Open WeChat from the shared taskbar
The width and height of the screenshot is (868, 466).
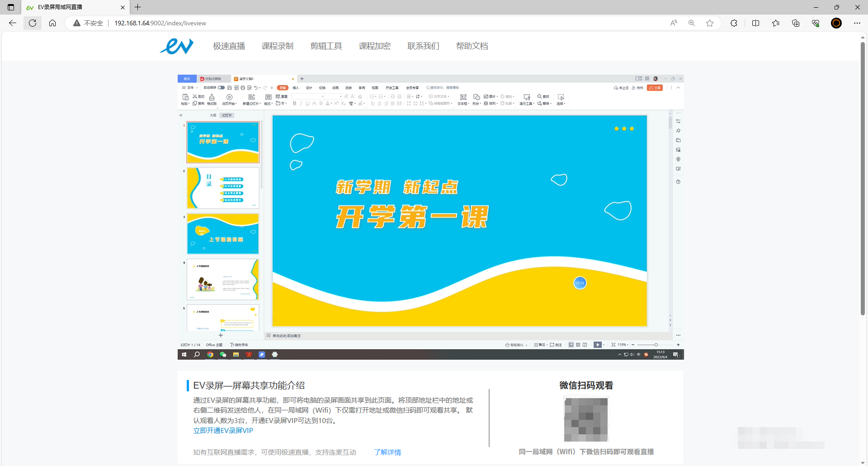[x=223, y=355]
